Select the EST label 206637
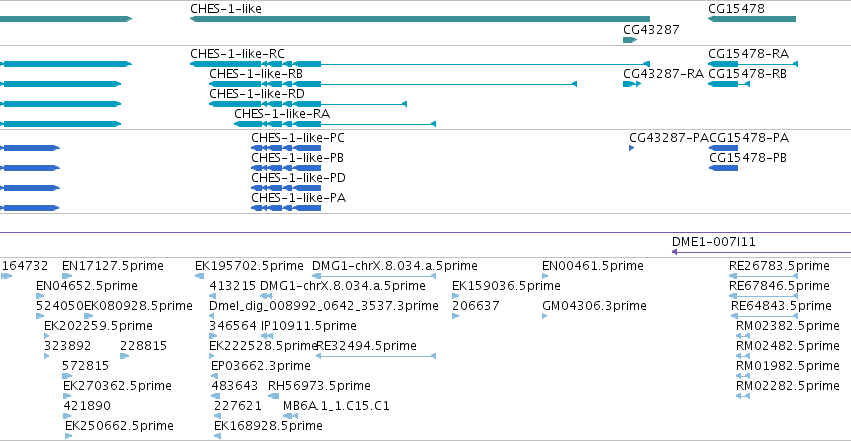The height and width of the screenshot is (441, 851). pos(475,306)
